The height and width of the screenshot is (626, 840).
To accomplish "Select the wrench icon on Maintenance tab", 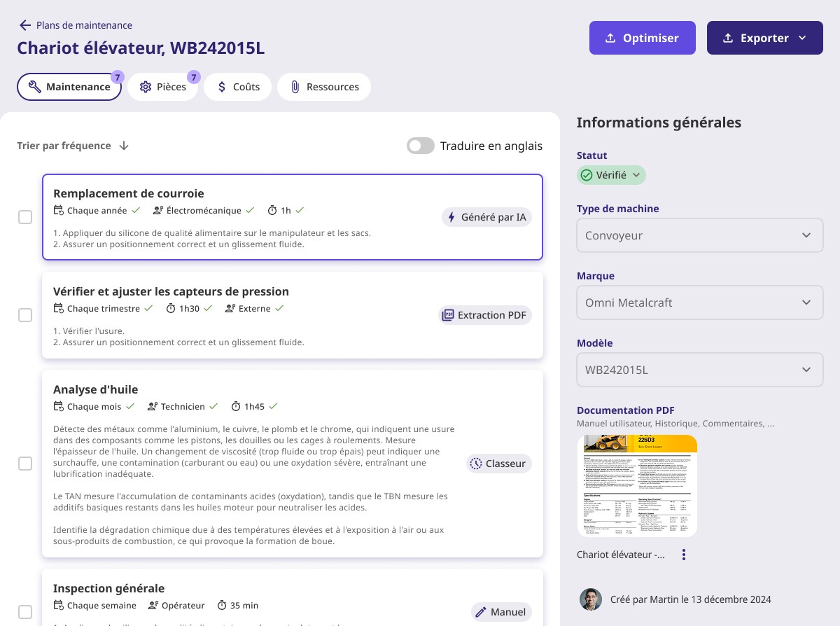I will coord(35,86).
